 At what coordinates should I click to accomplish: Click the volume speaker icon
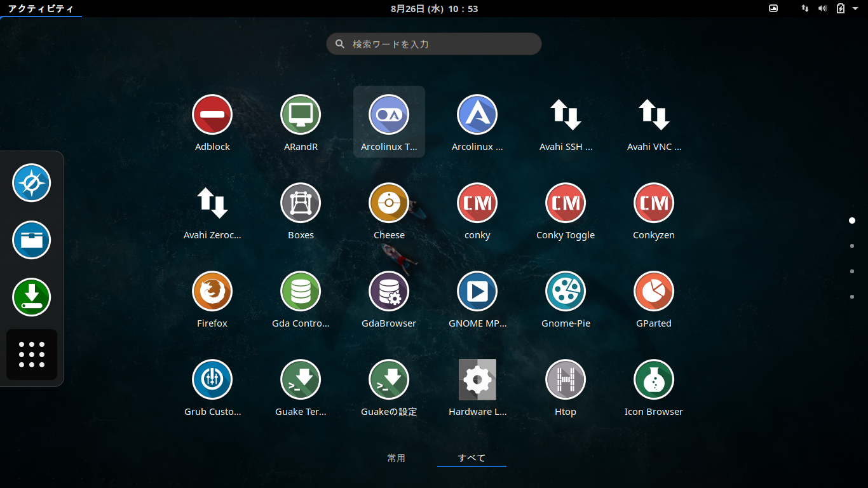[x=822, y=8]
